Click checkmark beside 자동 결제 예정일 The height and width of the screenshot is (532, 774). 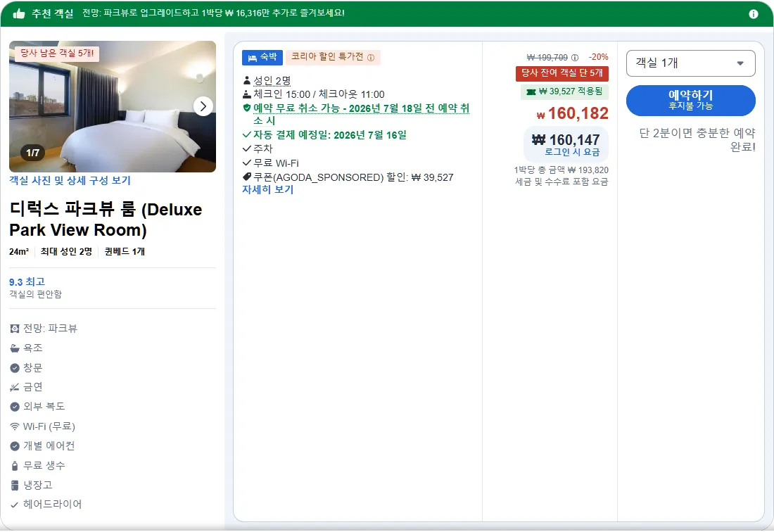tap(247, 134)
